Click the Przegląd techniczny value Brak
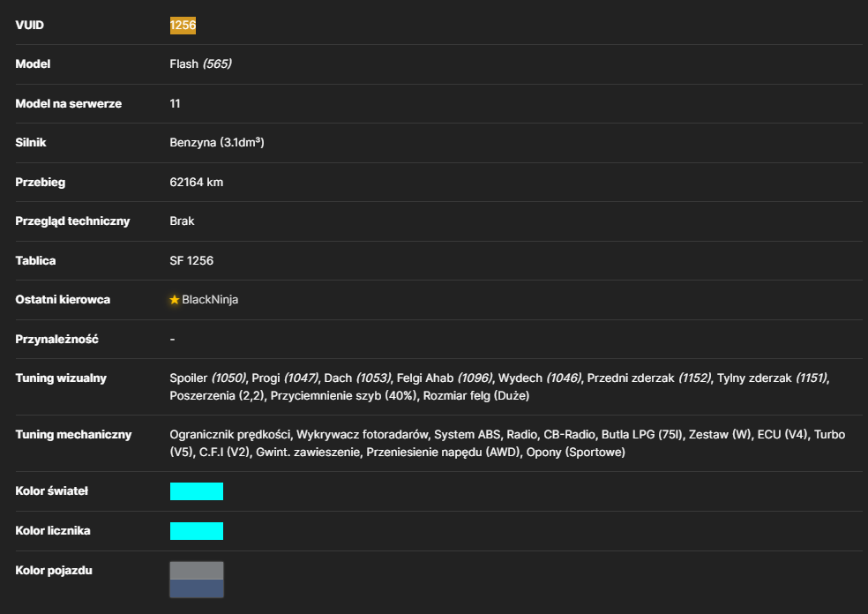868x614 pixels. [x=182, y=221]
